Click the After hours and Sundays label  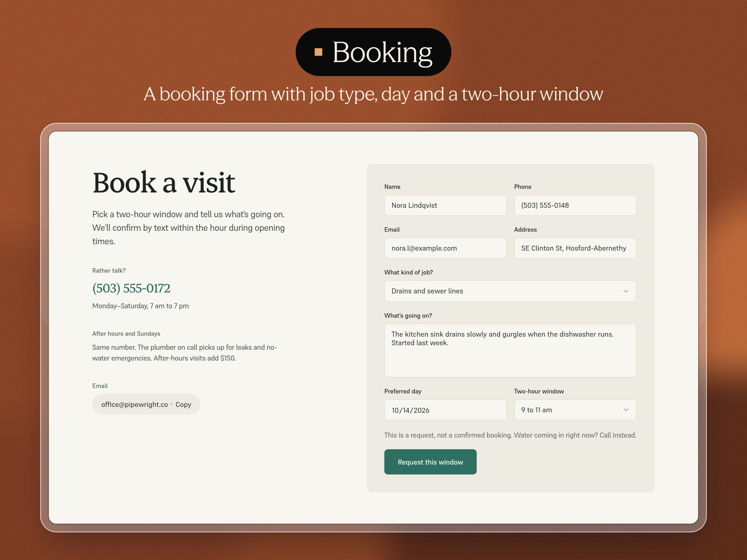pos(126,333)
